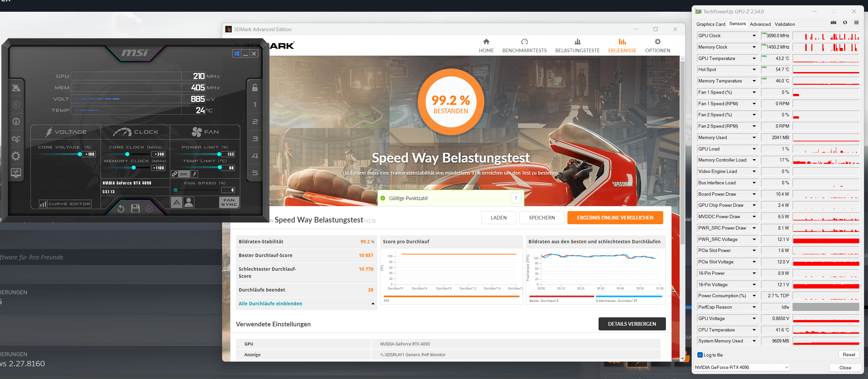Click the 3DMark app icon in title bar

coord(229,29)
